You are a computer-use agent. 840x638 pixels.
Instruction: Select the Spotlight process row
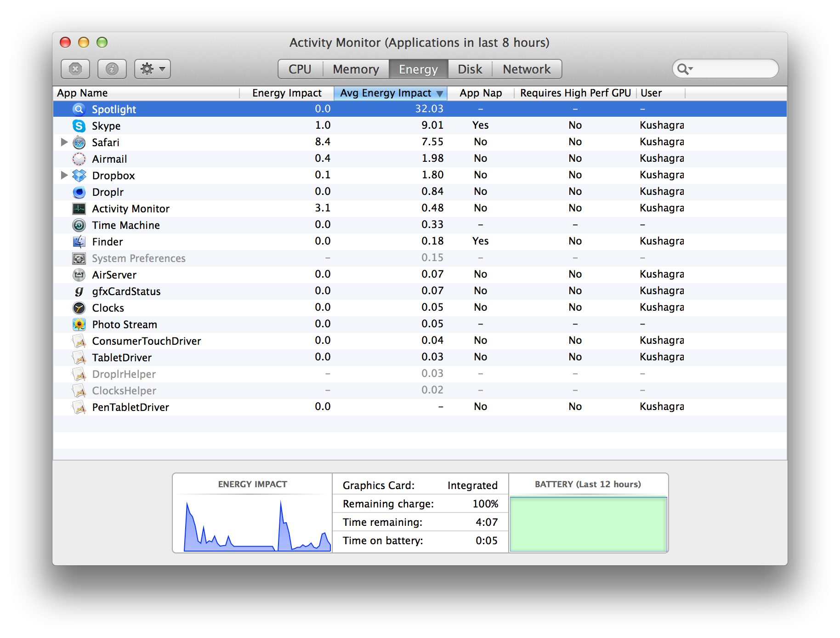point(420,109)
